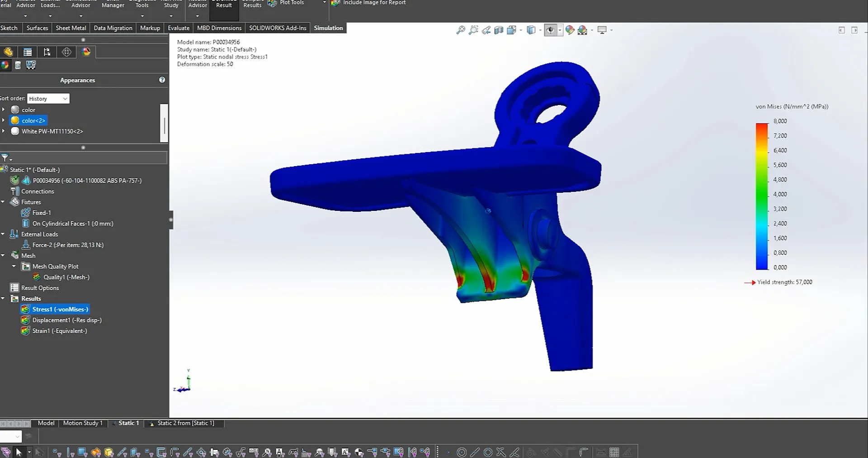
Task: Expand White PW-MT11150<2> appearance
Action: (x=3, y=131)
